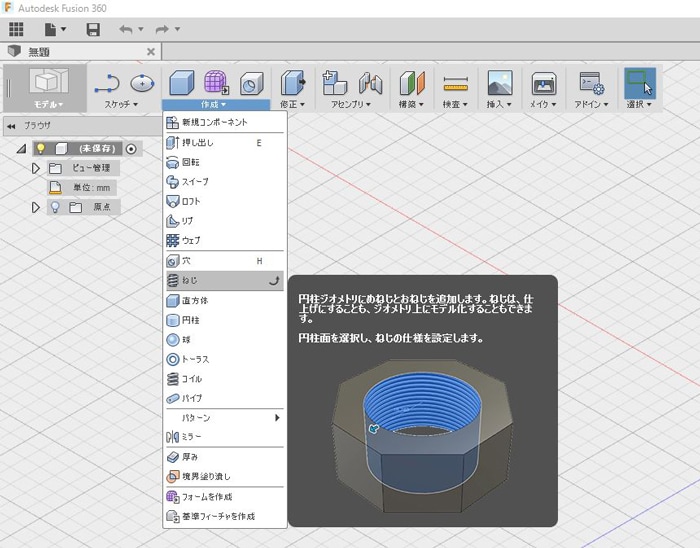
Task: Choose 穴 hole menu item
Action: [225, 261]
